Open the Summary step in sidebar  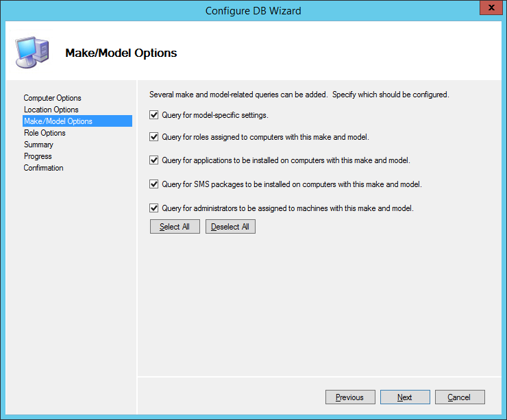(x=38, y=145)
